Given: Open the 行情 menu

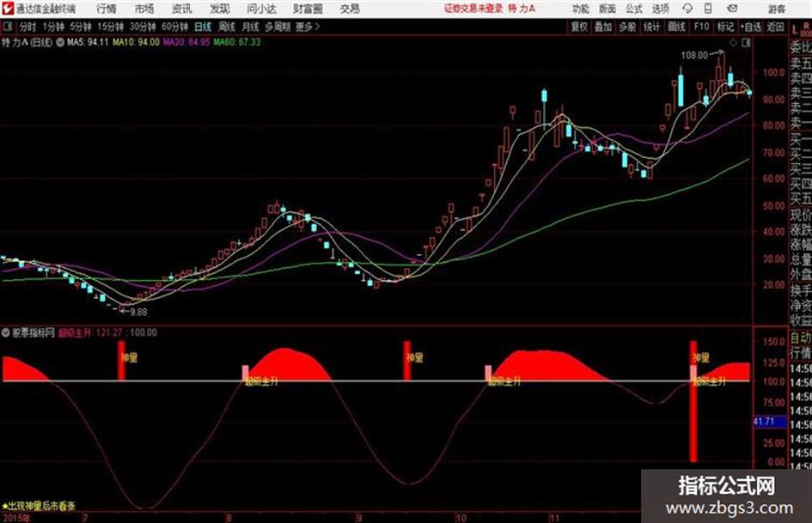Looking at the screenshot, I should 107,9.
